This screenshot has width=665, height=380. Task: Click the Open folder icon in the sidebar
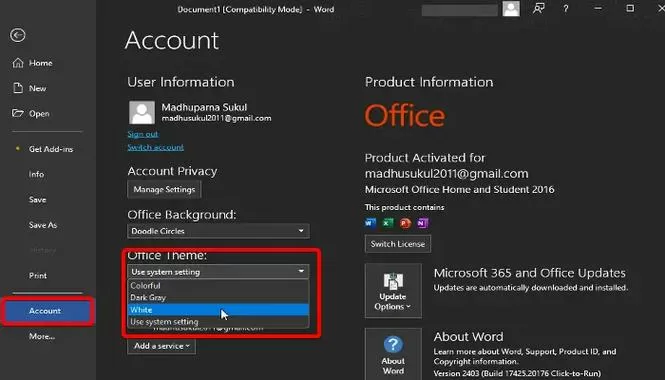(x=18, y=113)
